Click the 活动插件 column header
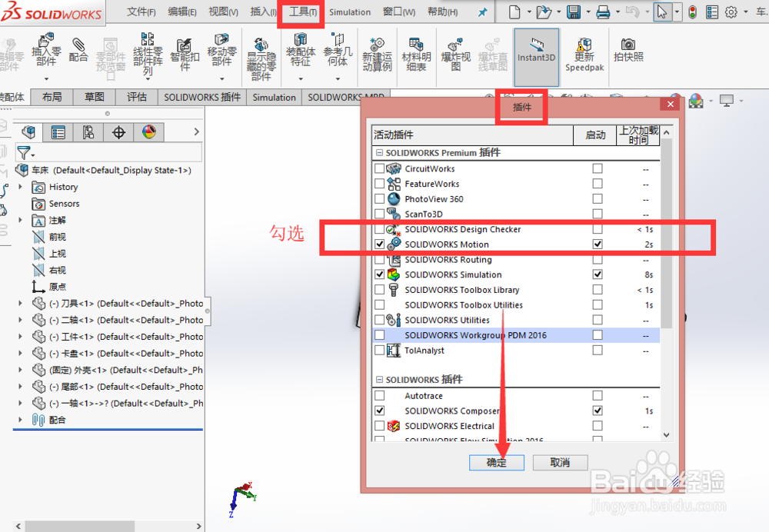Screen dimensions: 769x532 click(x=472, y=135)
